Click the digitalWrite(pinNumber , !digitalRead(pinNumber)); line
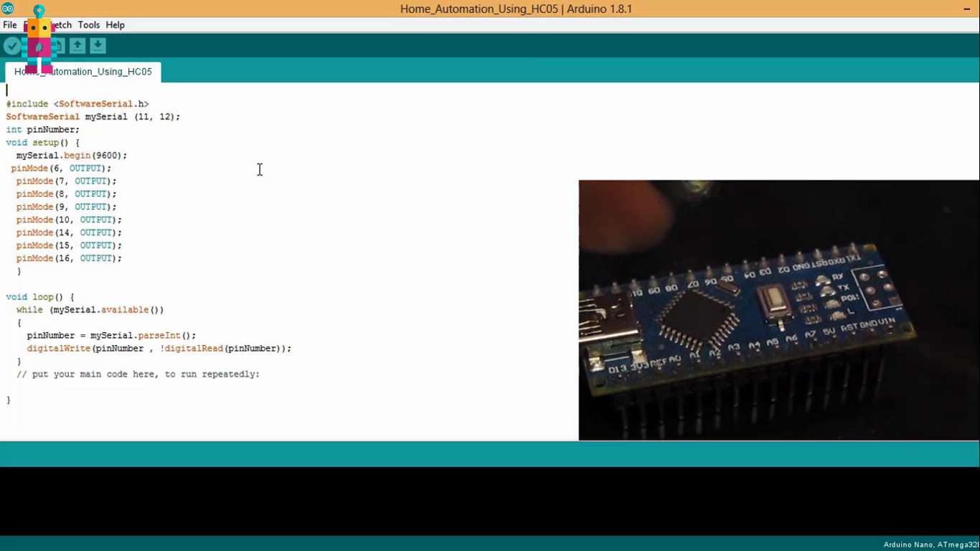This screenshot has width=980, height=551. tap(159, 349)
